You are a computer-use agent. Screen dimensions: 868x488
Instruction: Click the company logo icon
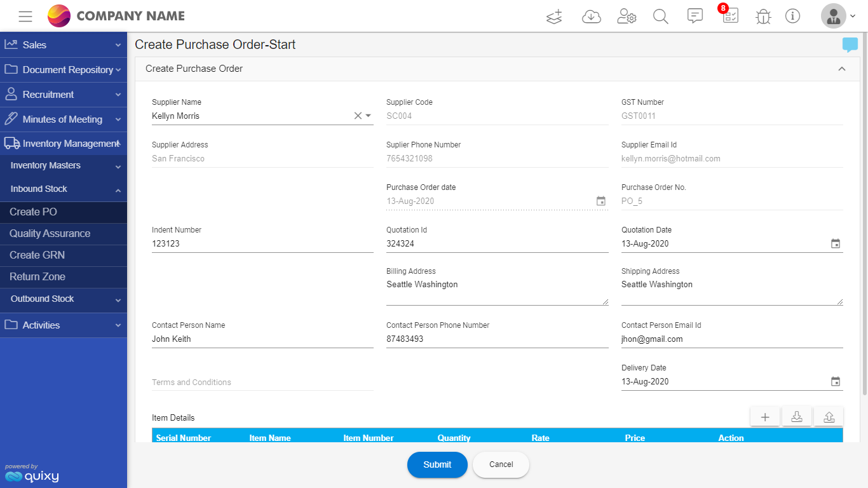(x=59, y=16)
